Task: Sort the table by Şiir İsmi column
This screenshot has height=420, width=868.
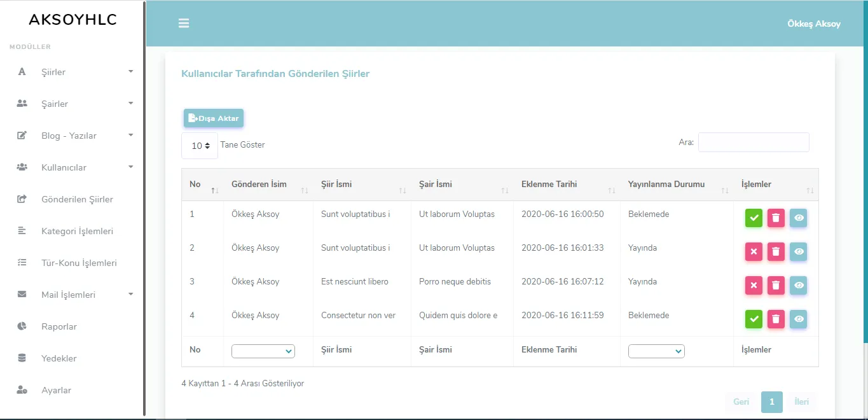Action: 362,185
